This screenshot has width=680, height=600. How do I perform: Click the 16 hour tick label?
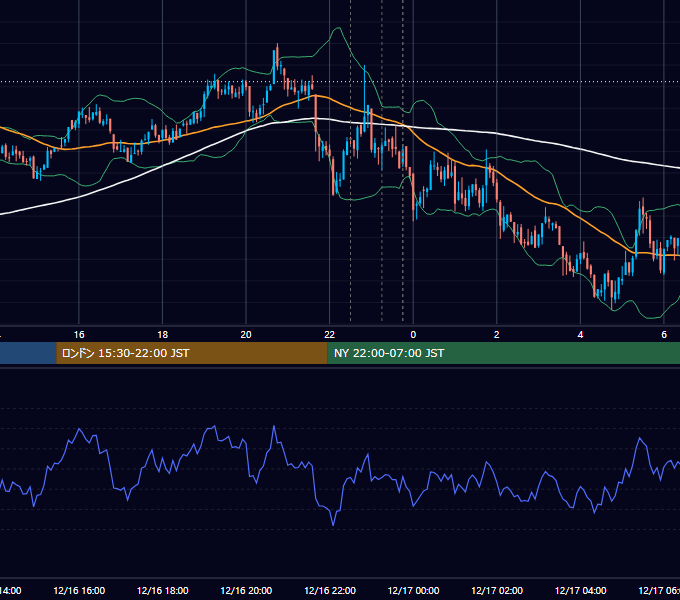pyautogui.click(x=79, y=335)
